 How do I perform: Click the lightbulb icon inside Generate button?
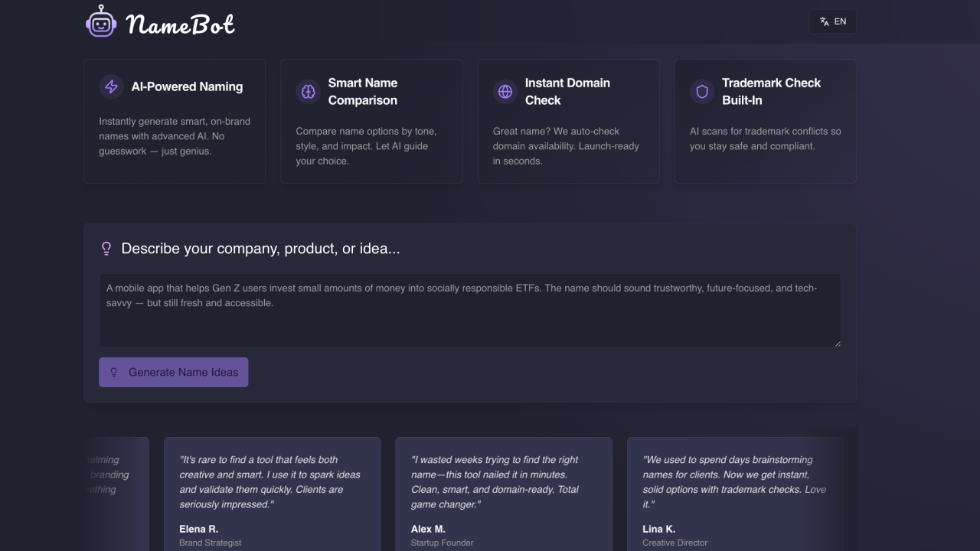[x=114, y=372]
